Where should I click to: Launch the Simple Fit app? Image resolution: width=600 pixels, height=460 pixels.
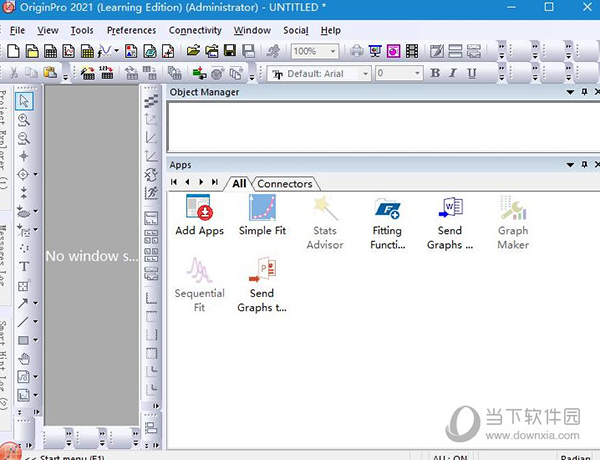click(262, 215)
